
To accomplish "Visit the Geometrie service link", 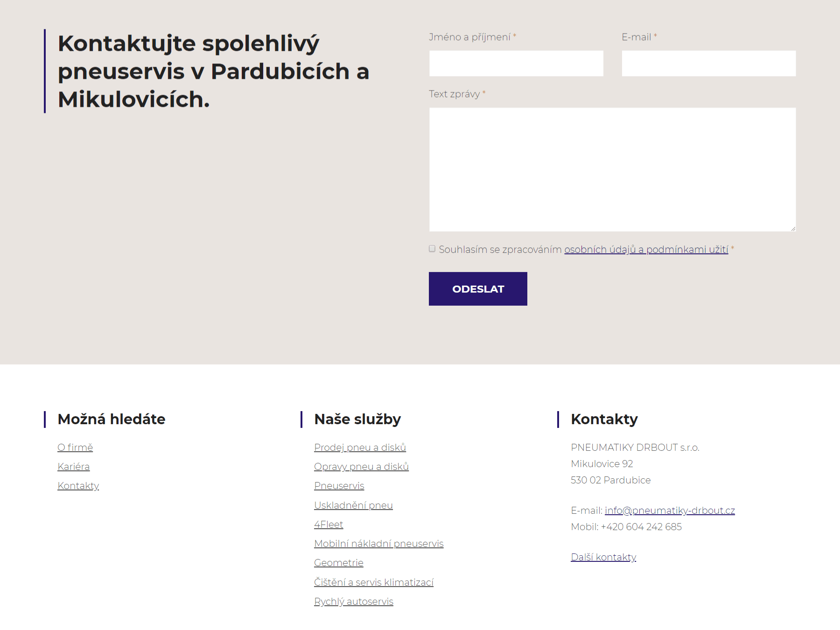I will pyautogui.click(x=338, y=563).
